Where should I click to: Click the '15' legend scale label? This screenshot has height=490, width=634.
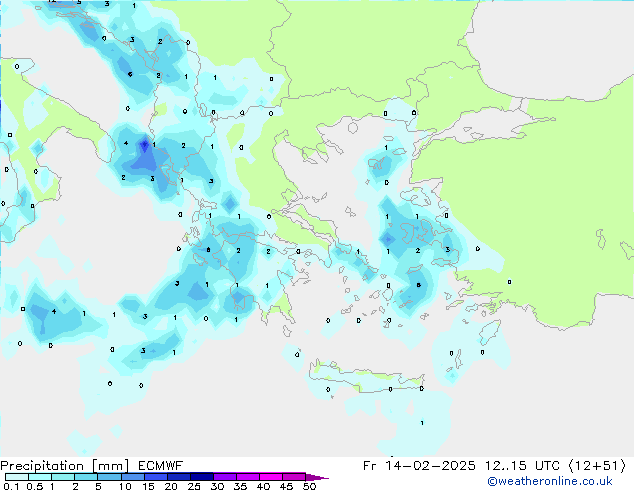(148, 486)
